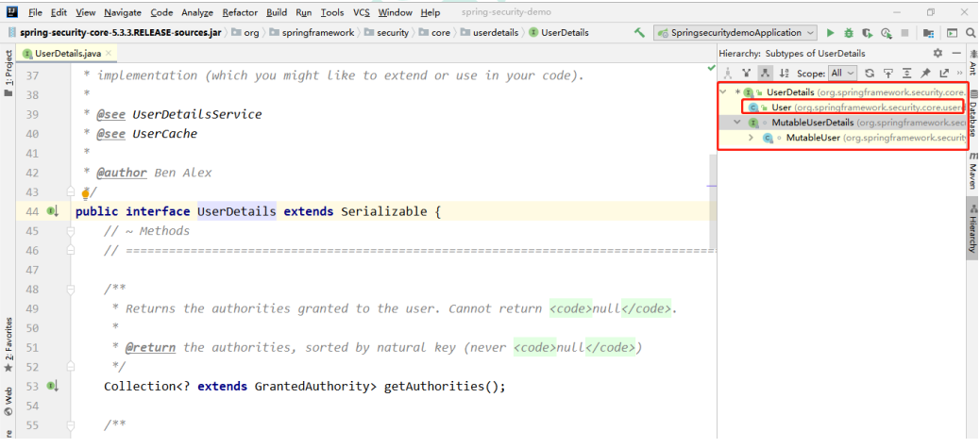Image resolution: width=980 pixels, height=448 pixels.
Task: Close the UserDetails.java tab
Action: pyautogui.click(x=110, y=54)
